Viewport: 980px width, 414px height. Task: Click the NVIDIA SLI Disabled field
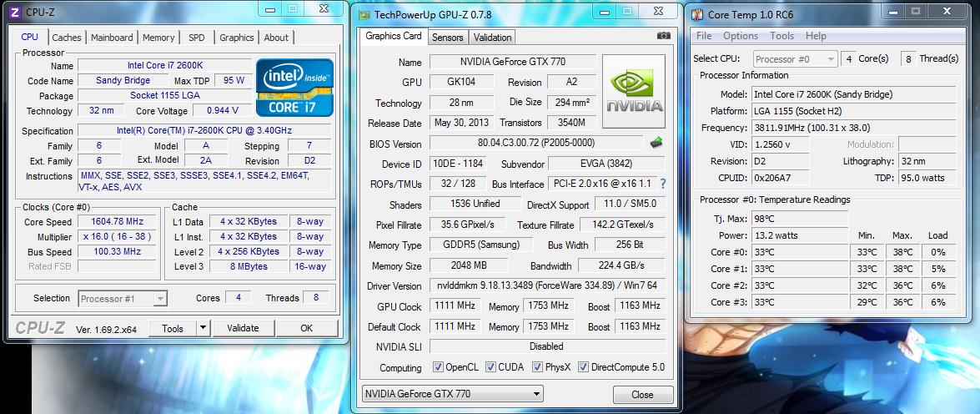coord(547,346)
